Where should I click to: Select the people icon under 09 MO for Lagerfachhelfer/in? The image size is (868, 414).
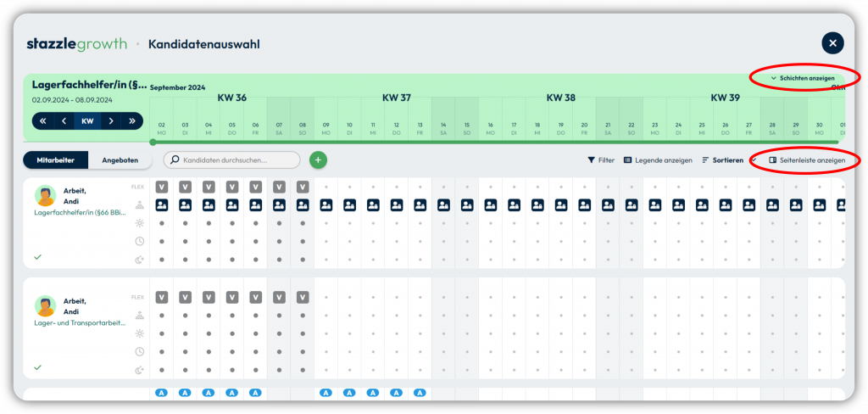[x=326, y=205]
